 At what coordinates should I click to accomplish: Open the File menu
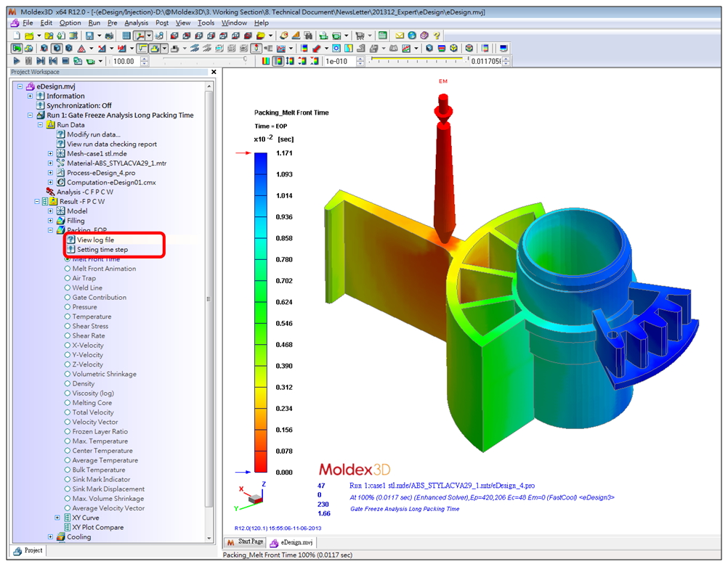click(28, 23)
